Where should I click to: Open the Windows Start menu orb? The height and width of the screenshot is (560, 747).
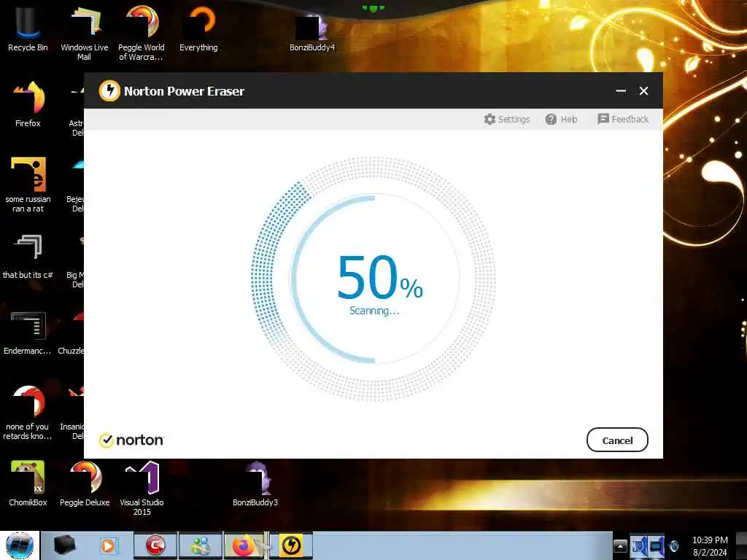[x=20, y=545]
